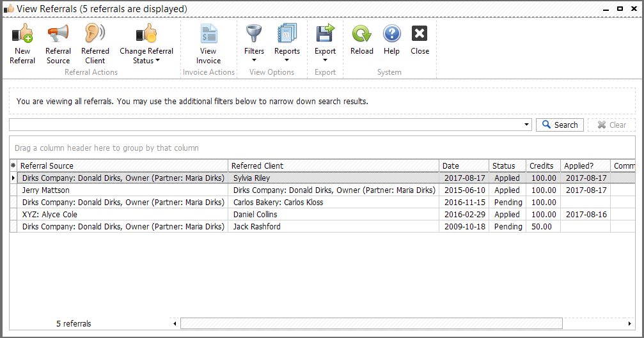Focus the search text field
The image size is (644, 338).
click(266, 125)
